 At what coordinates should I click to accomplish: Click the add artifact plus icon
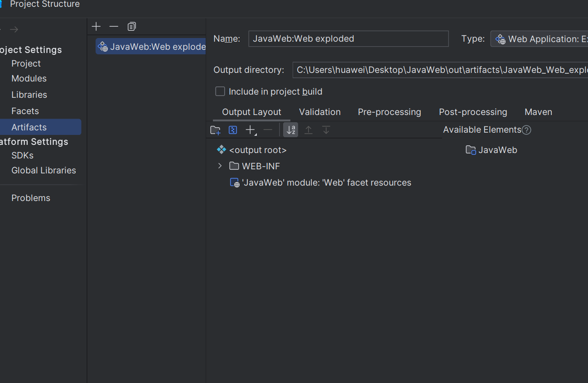click(x=96, y=27)
